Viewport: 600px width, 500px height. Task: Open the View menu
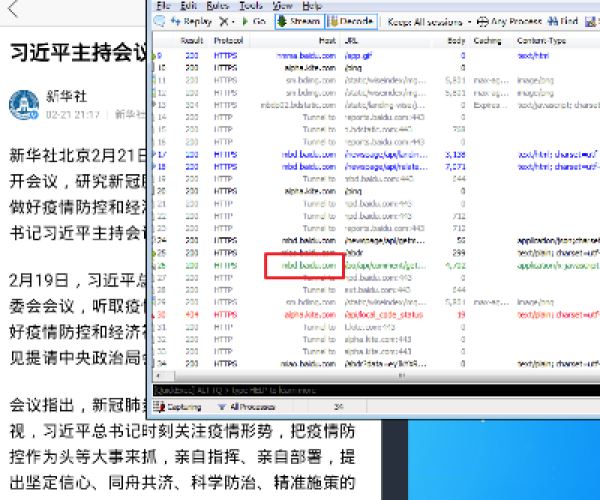282,6
